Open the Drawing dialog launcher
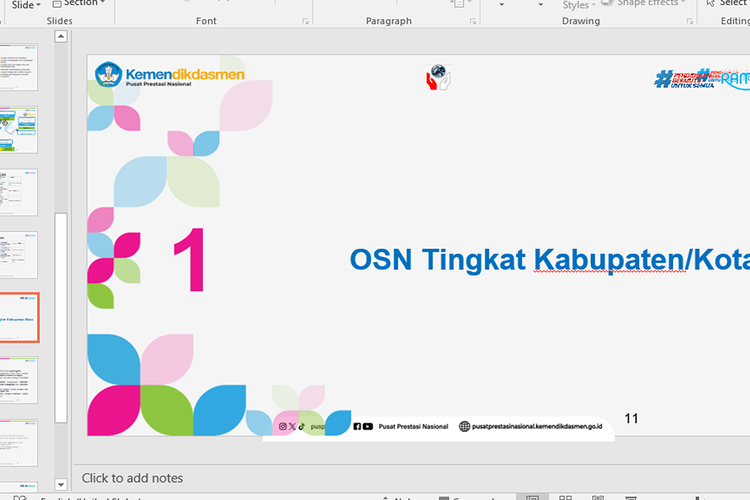This screenshot has height=500, width=750. (690, 21)
